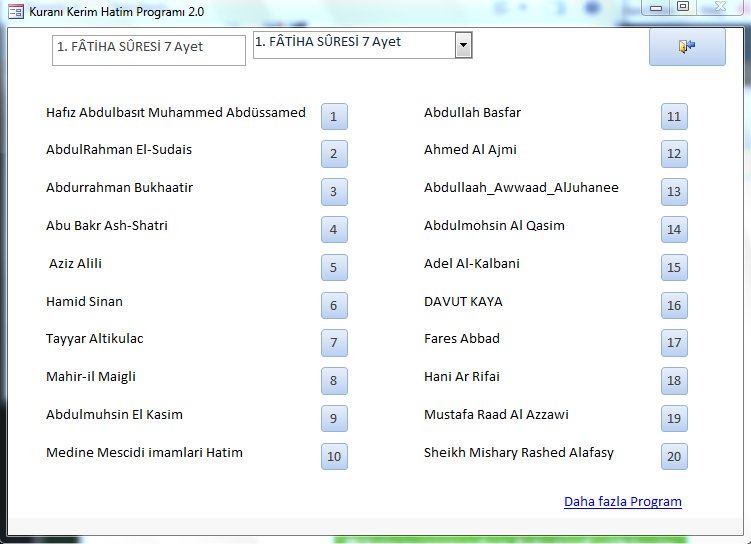This screenshot has height=544, width=751.
Task: Choose button 4 for Abu Bakr Ash-Shatri
Action: [x=334, y=230]
